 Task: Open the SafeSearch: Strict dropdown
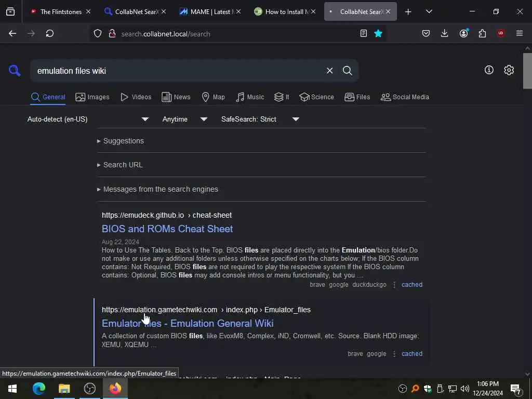[x=260, y=119]
